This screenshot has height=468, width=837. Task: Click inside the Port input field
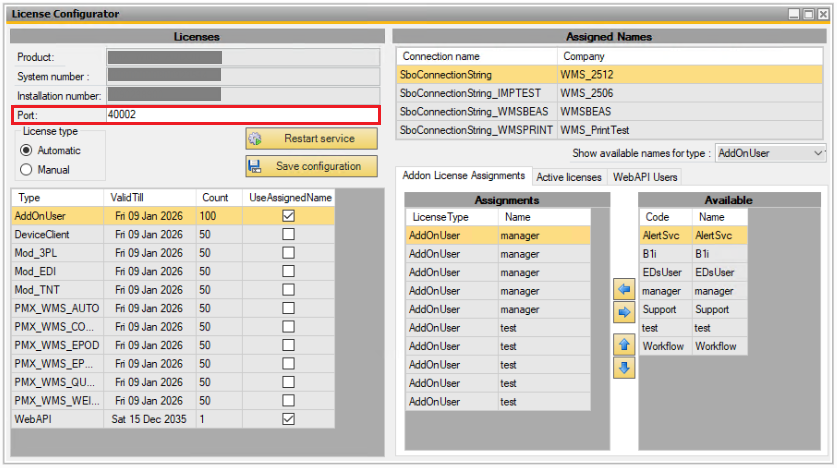(240, 115)
